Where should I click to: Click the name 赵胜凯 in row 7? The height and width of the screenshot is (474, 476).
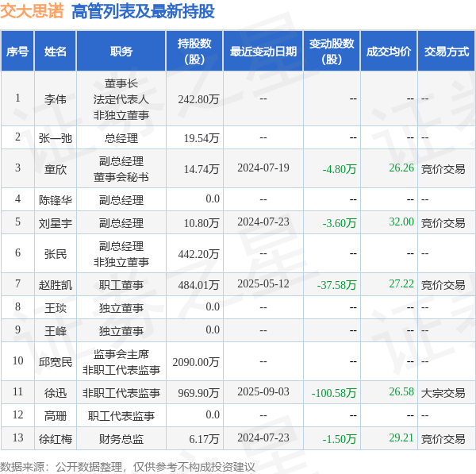tap(55, 285)
